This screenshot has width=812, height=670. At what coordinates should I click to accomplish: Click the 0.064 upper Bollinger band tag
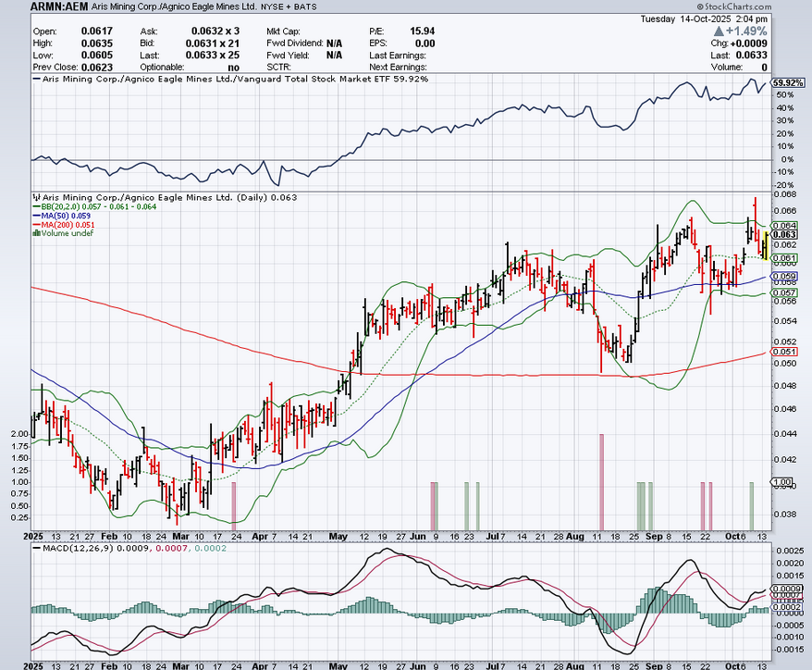click(784, 226)
